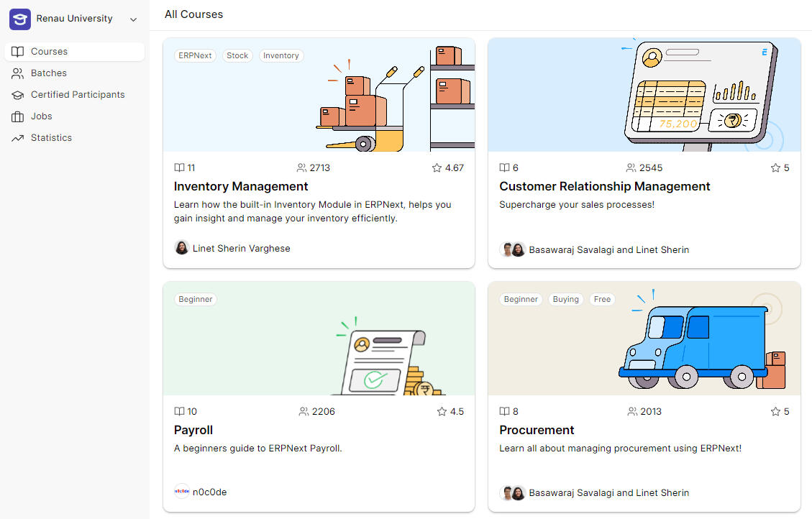Click the Certified Participants graduation cap icon

coord(17,95)
